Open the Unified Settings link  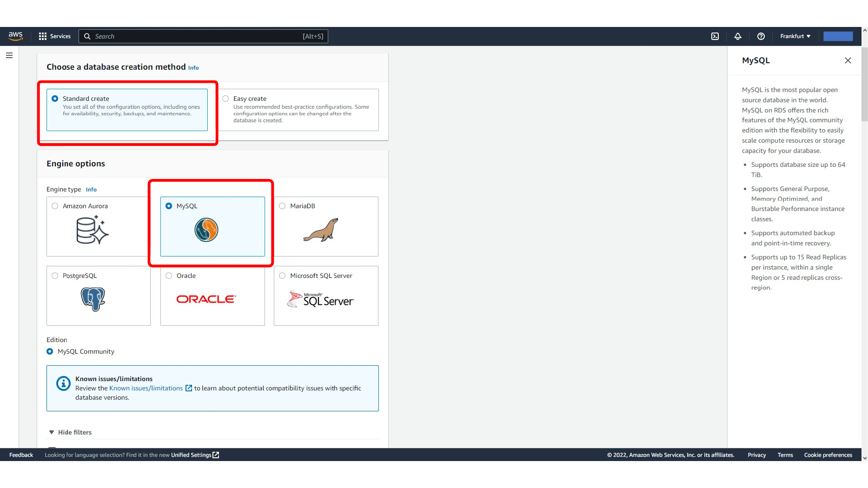[x=191, y=455]
